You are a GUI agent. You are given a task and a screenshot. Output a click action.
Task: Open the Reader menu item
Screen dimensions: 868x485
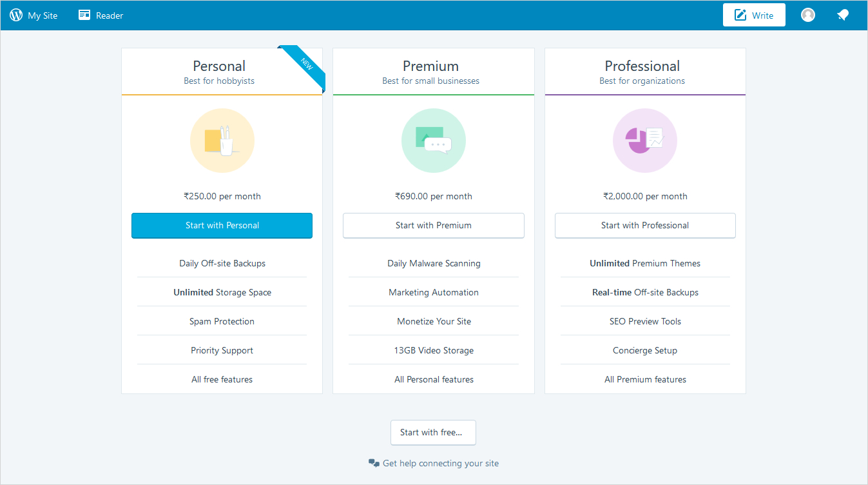tap(110, 15)
